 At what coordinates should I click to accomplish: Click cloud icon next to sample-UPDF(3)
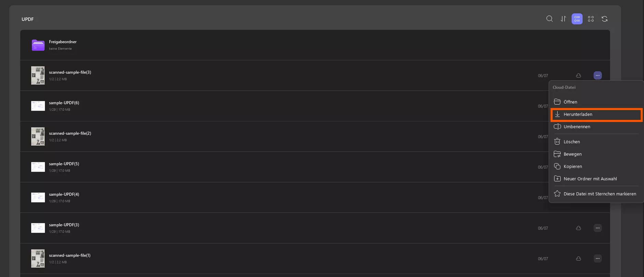click(x=579, y=228)
